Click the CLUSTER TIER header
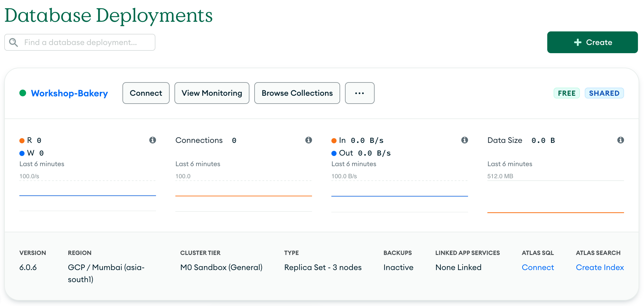644x306 pixels. 200,253
